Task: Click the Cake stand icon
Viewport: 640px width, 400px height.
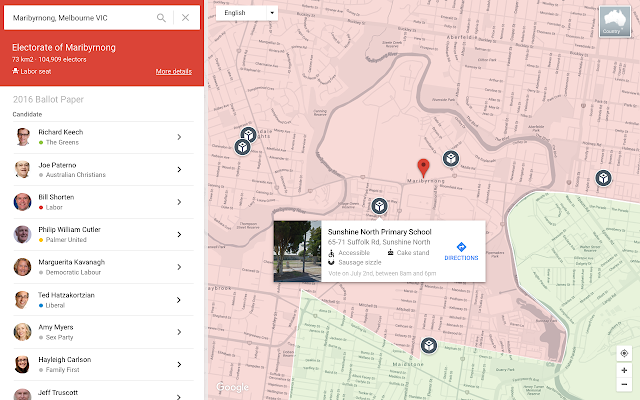Action: tap(390, 253)
